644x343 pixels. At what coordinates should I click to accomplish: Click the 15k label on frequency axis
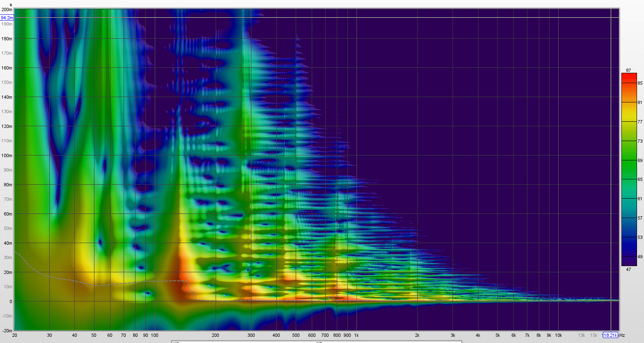pos(594,335)
